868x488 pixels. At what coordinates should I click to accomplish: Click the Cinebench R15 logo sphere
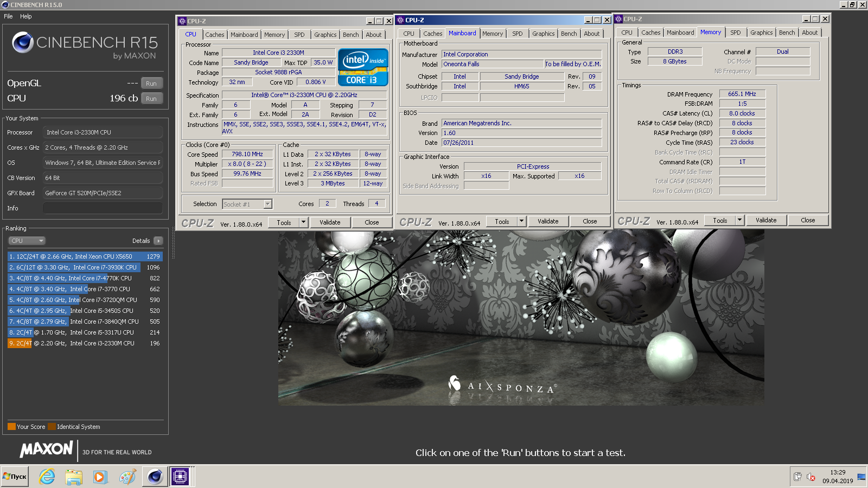point(23,42)
